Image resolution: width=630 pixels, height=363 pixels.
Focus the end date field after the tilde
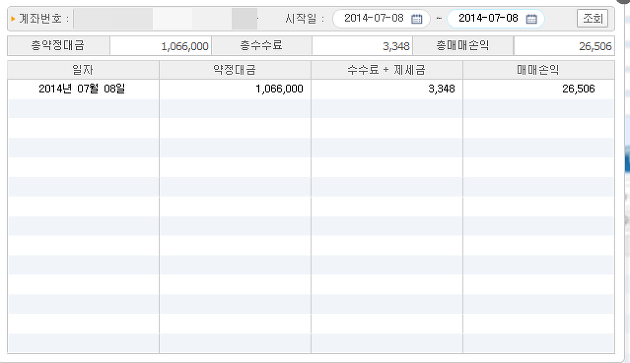[495, 19]
